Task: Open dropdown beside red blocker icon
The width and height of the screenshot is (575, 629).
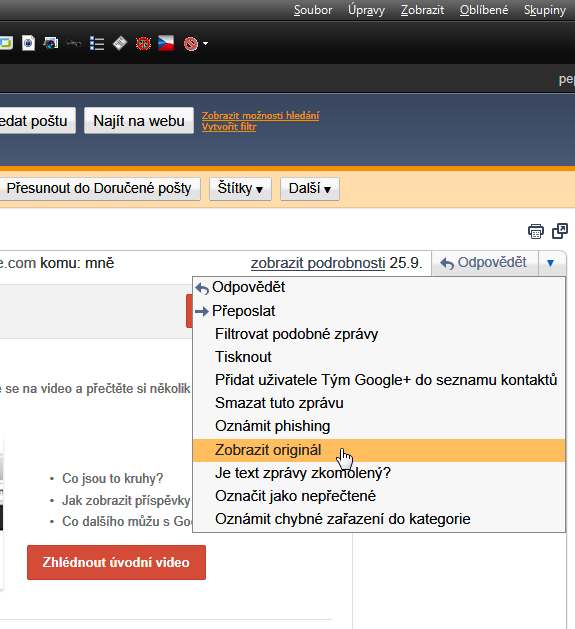Action: click(205, 43)
